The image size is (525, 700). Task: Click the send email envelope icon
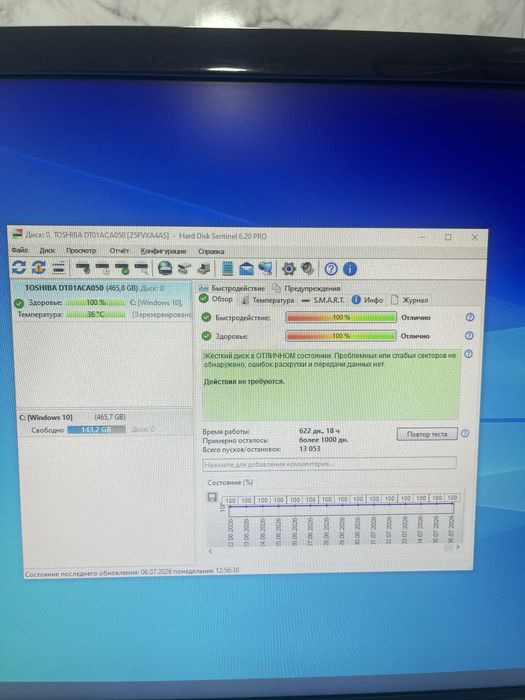[246, 269]
